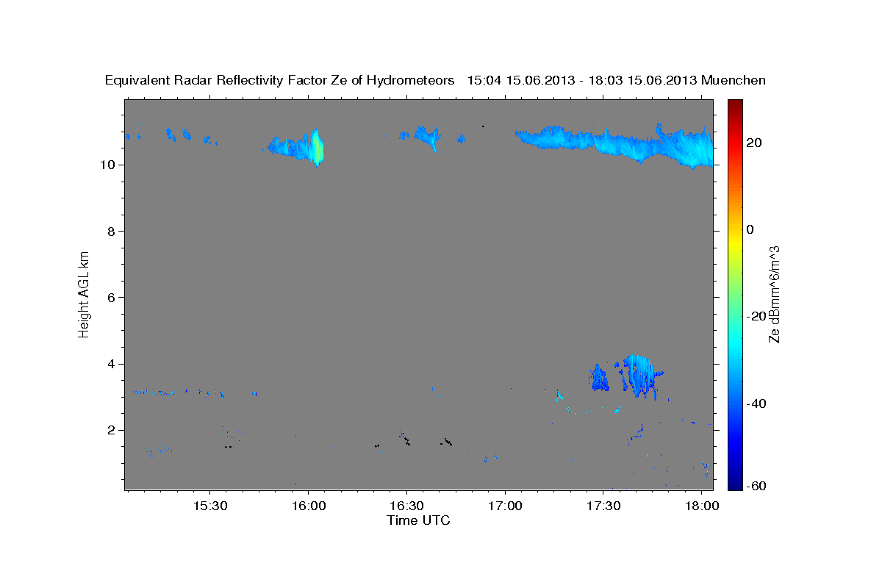Click the 17:00 time tick label
The height and width of the screenshot is (588, 882).
click(505, 506)
